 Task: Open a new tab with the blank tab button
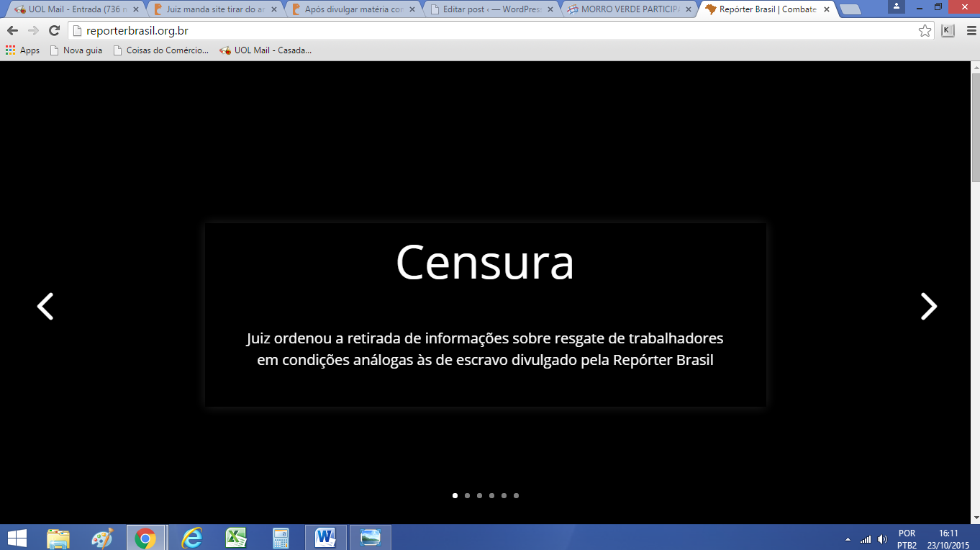[x=850, y=10]
